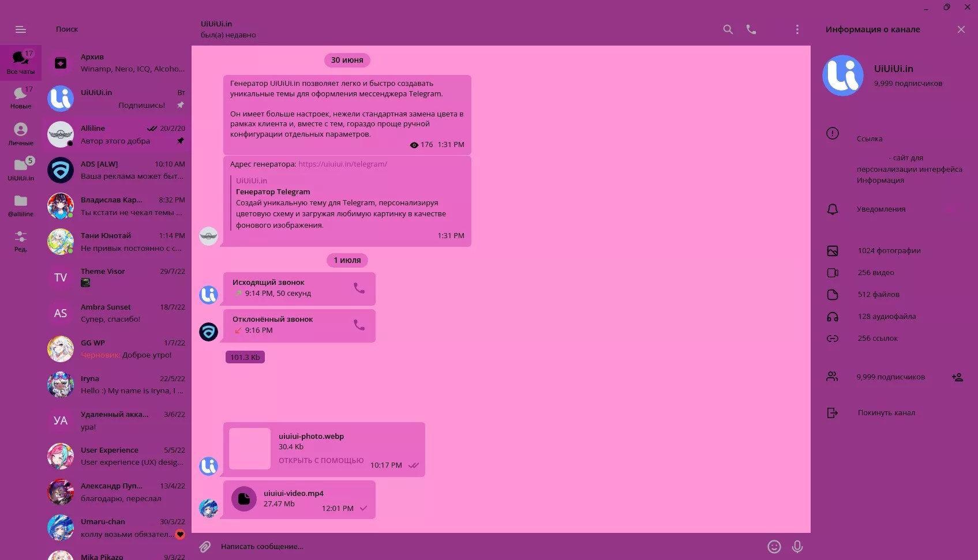Click the add-subscribers icon next to 9,999 подписчиков
The height and width of the screenshot is (560, 978).
[x=958, y=377]
